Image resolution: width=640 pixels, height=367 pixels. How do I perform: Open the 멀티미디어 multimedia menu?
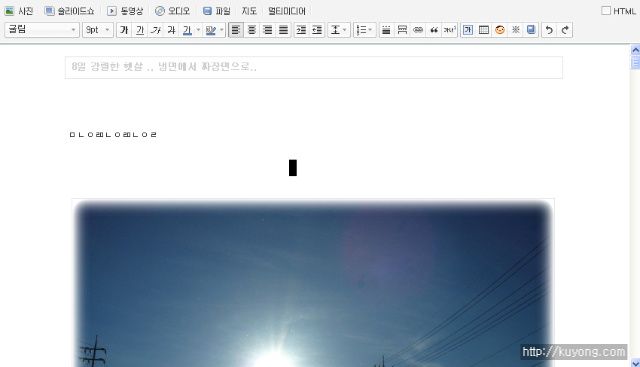(x=287, y=11)
